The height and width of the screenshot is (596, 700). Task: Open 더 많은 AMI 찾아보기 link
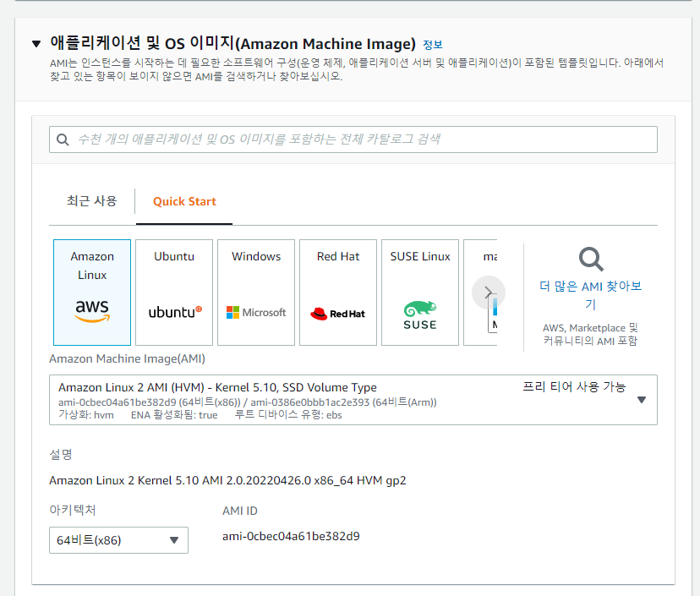coord(591,295)
